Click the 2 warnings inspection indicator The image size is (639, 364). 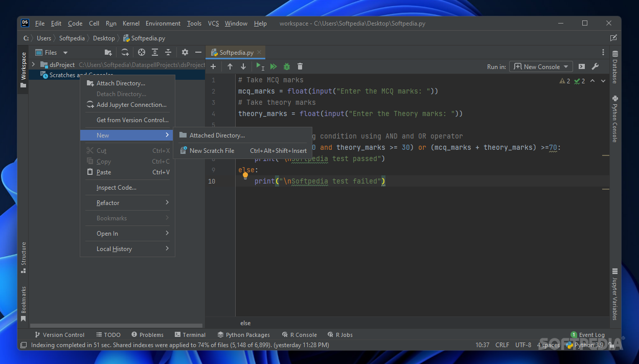tap(565, 81)
